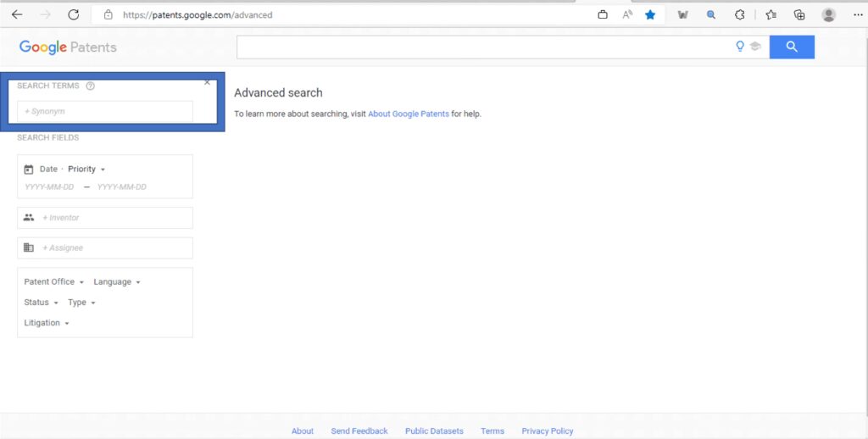The width and height of the screenshot is (868, 439).
Task: Open the Language filter dropdown
Action: coord(116,282)
